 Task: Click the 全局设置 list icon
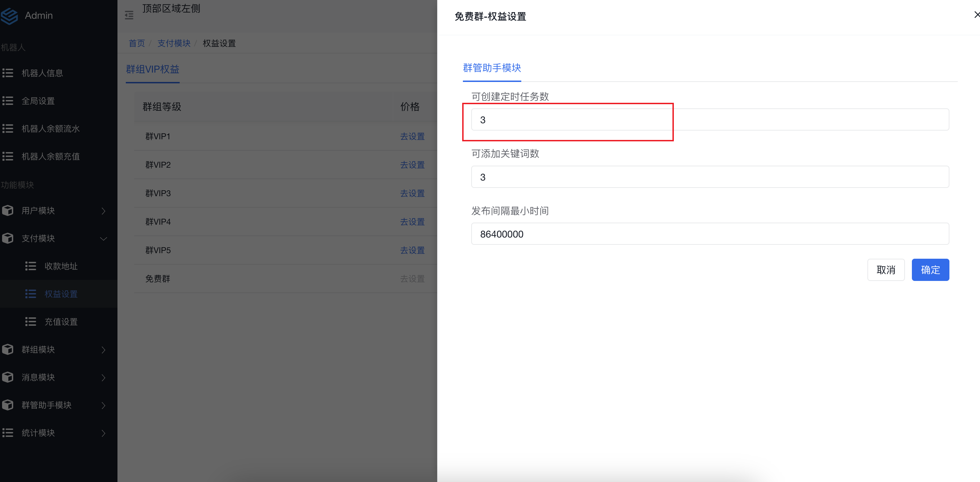(8, 101)
